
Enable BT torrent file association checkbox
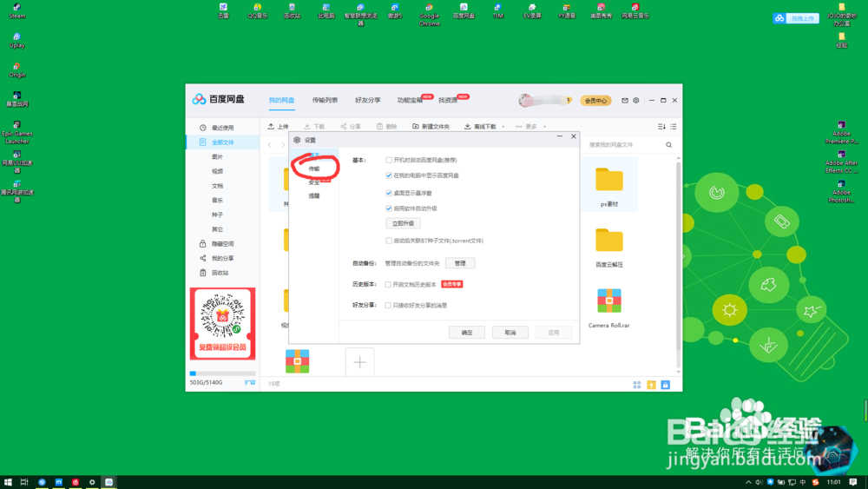coord(389,241)
